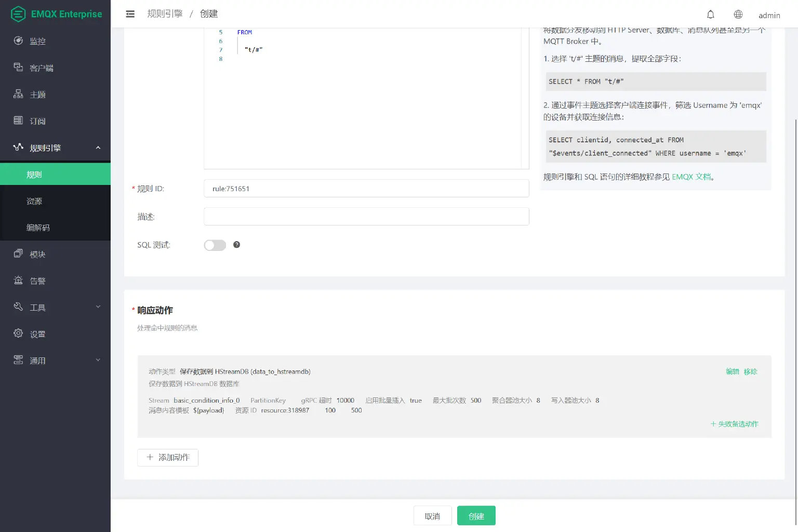Click 添加动作 to add an action

(x=167, y=457)
